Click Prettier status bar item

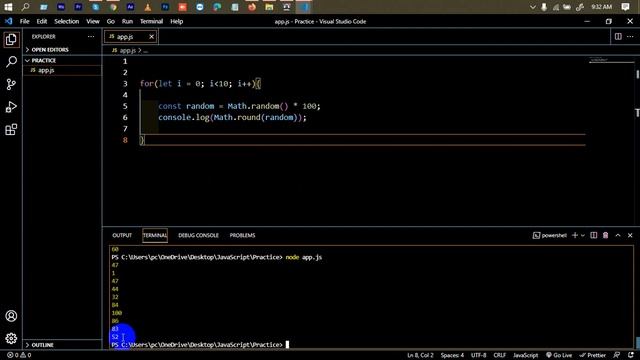[x=592, y=355]
